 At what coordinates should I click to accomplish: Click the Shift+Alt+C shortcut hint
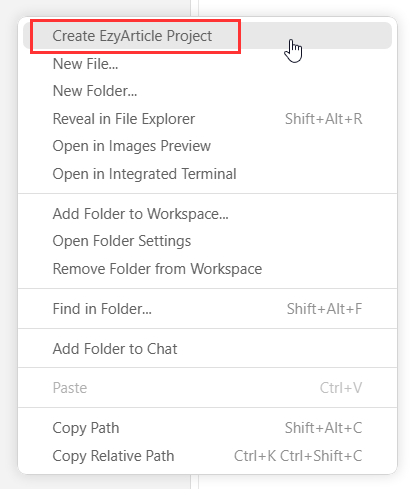coord(324,428)
